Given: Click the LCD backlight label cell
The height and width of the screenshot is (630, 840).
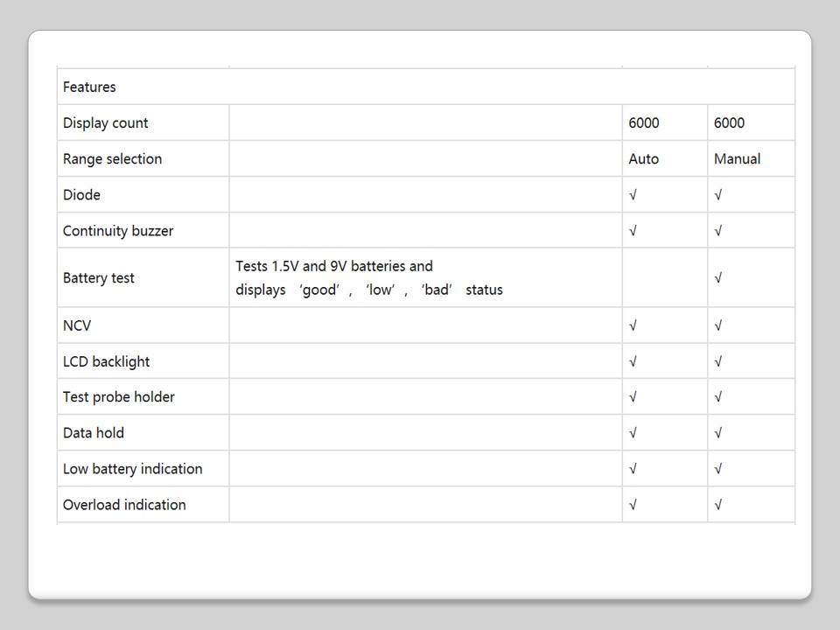Looking at the screenshot, I should tap(106, 361).
